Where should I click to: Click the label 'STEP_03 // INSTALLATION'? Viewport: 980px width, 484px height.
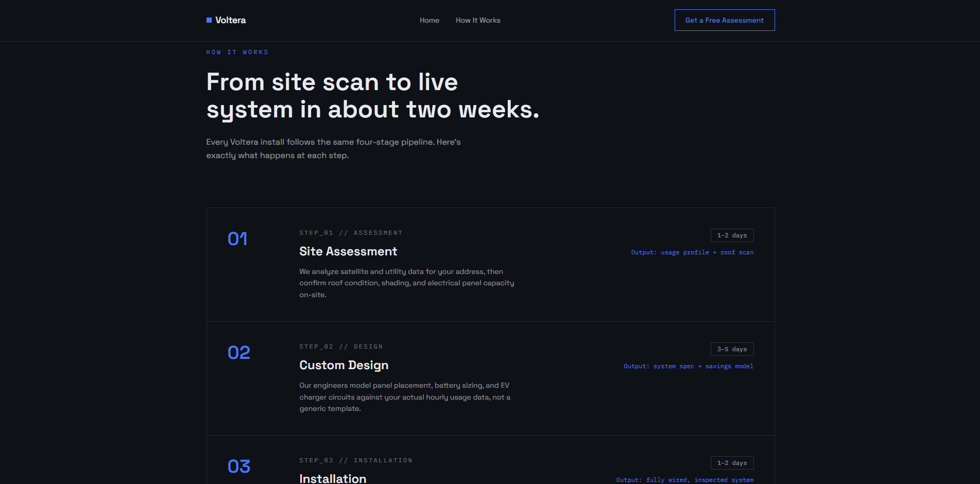click(356, 460)
